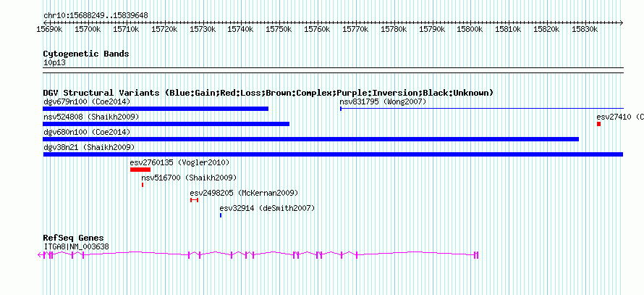Click the 15740k ruler tick label

coord(241,30)
